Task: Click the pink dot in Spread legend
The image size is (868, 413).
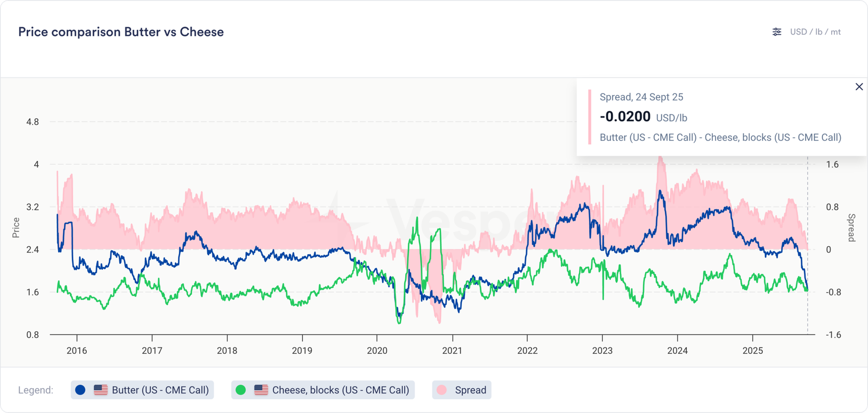Action: click(442, 390)
